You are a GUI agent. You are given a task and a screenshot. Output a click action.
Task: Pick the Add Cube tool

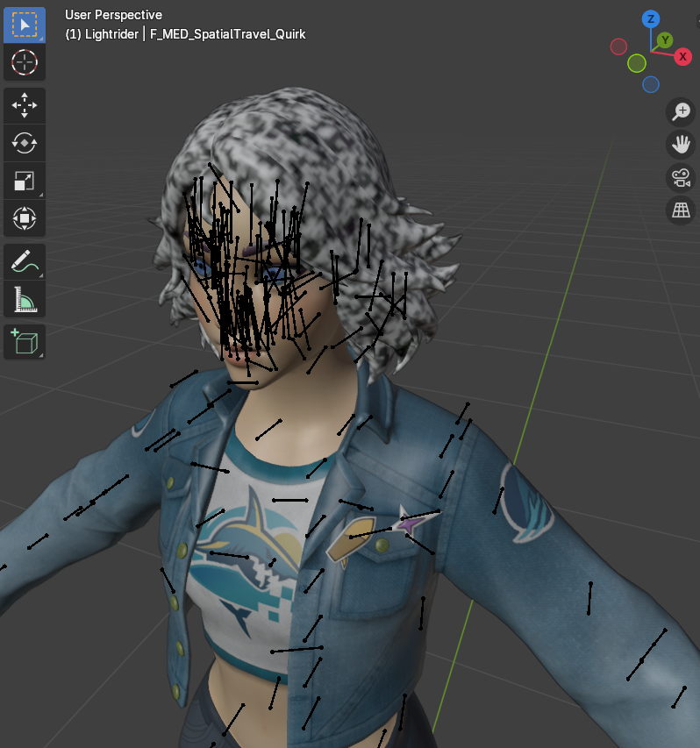click(25, 342)
